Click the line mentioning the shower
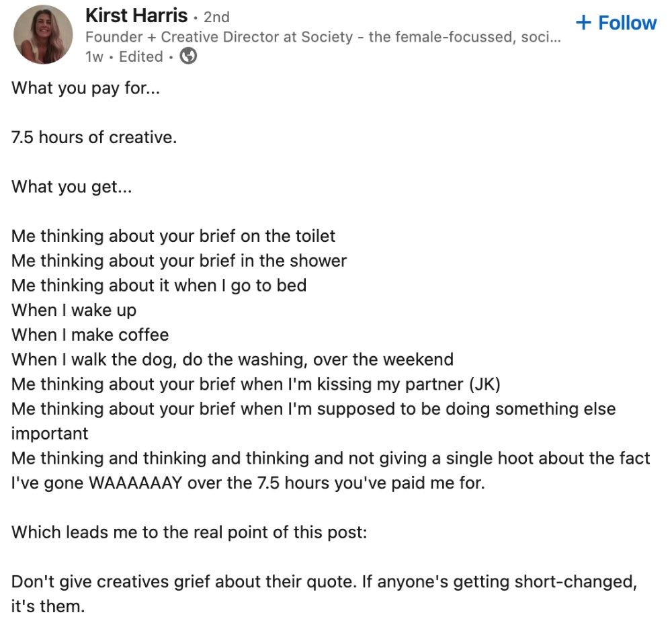This screenshot has width=672, height=627. pyautogui.click(x=179, y=261)
